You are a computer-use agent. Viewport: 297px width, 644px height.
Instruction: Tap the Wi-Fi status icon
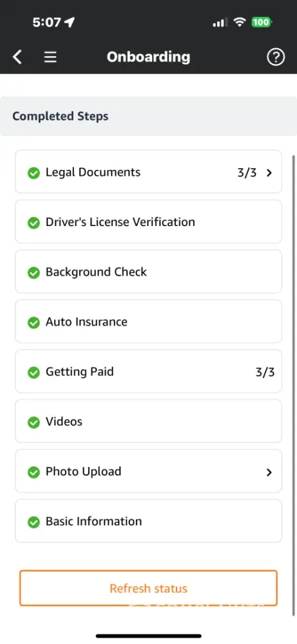click(x=239, y=22)
